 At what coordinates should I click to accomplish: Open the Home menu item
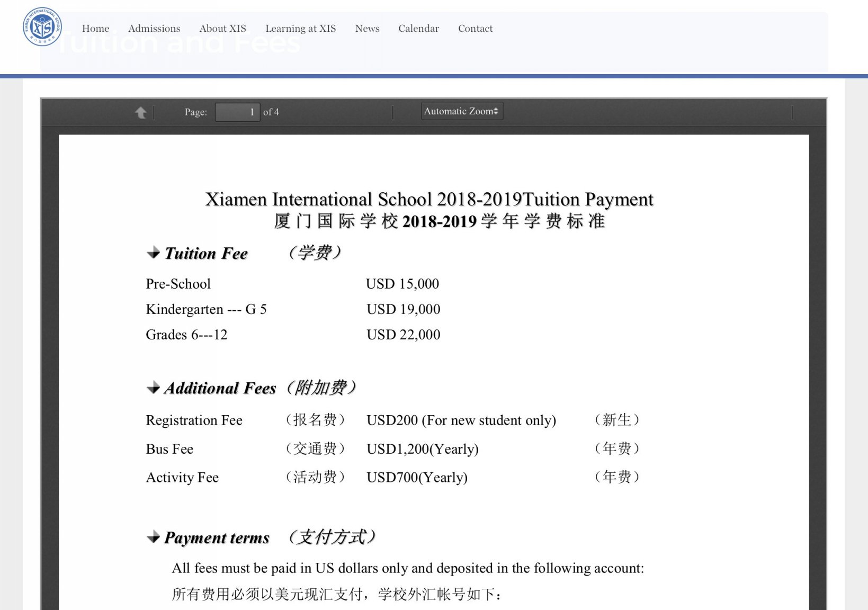coord(96,29)
